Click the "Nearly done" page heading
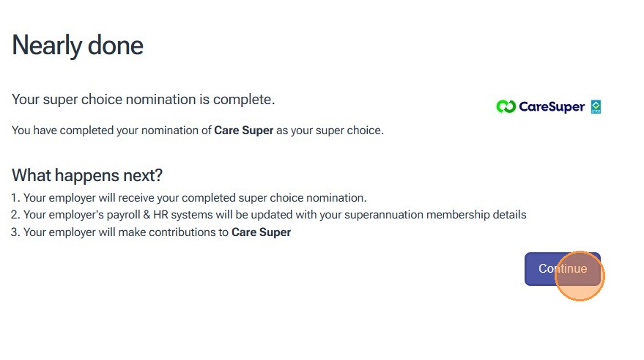The height and width of the screenshot is (360, 644). (x=78, y=45)
